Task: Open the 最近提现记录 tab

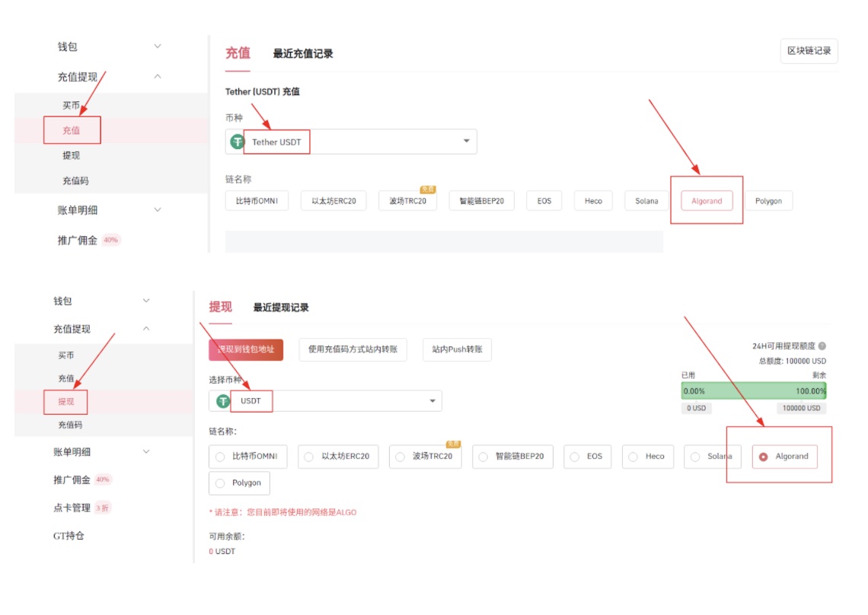Action: pyautogui.click(x=281, y=307)
